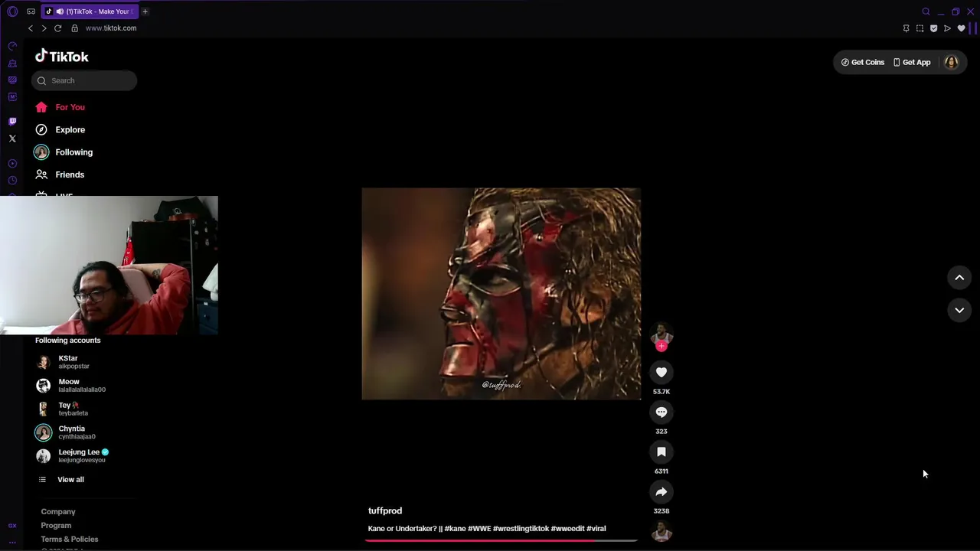This screenshot has height=551, width=980.
Task: Expand the Terms & Policies footer section
Action: pos(70,540)
